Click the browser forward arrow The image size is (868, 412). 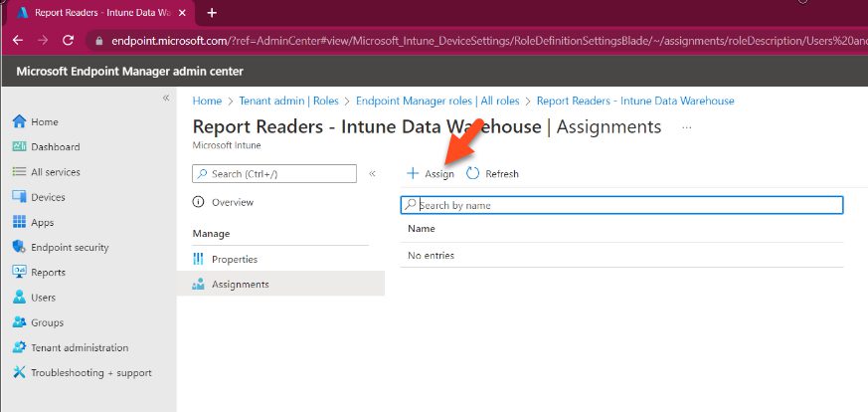pos(43,41)
